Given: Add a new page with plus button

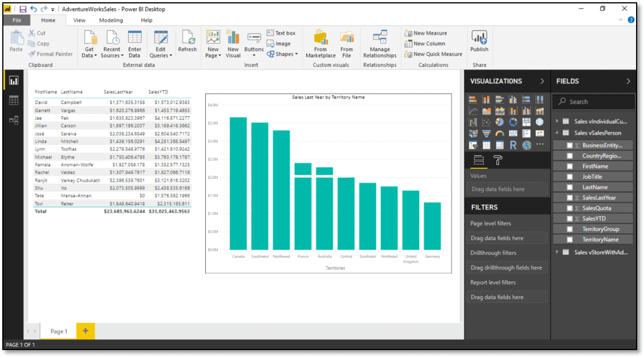Looking at the screenshot, I should point(85,331).
